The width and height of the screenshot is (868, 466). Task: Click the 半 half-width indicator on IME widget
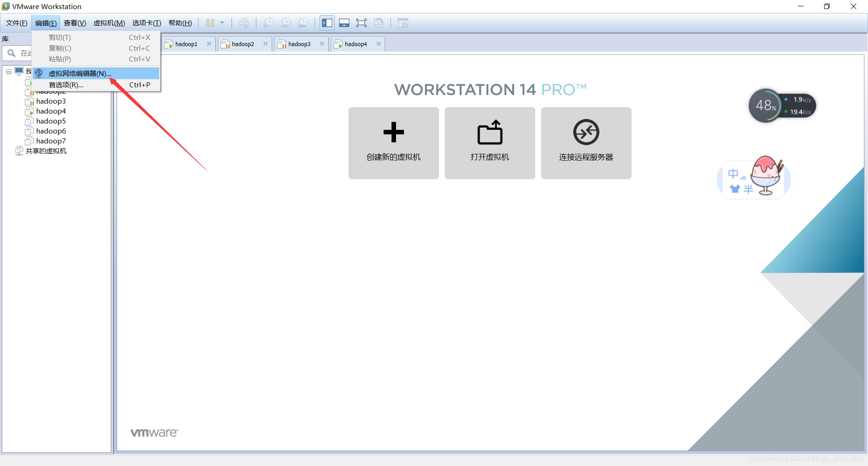[748, 189]
